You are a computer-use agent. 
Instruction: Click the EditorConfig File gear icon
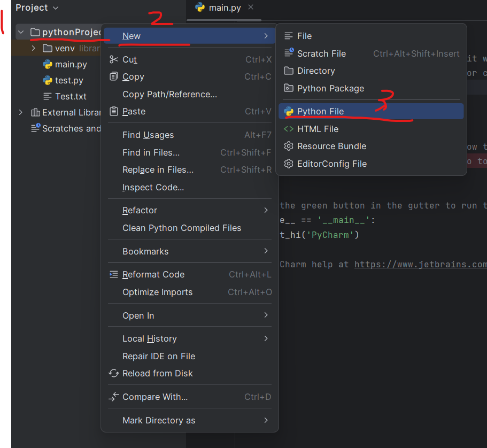[289, 164]
